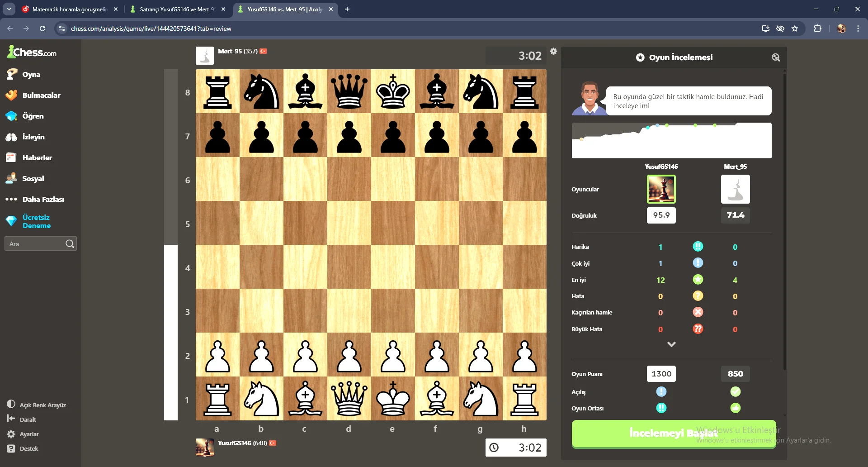Click Mert_95 game rating 850
868x467 pixels.
coord(735,374)
